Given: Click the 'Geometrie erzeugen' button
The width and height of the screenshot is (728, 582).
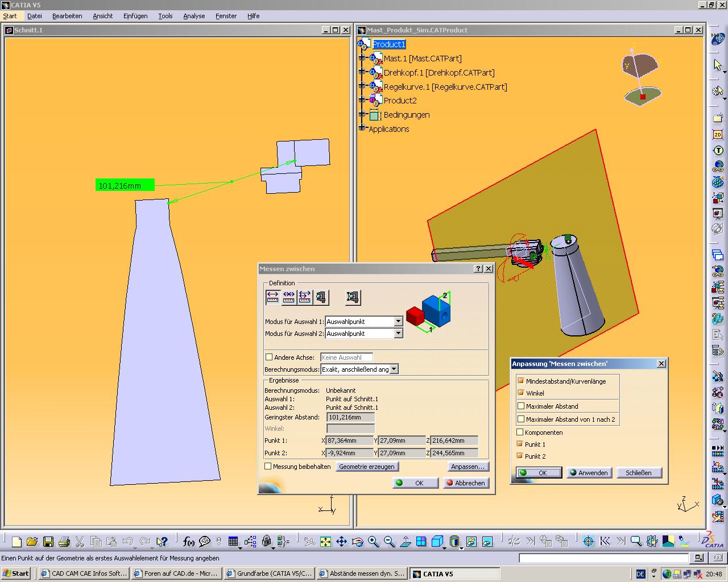Looking at the screenshot, I should 367,467.
